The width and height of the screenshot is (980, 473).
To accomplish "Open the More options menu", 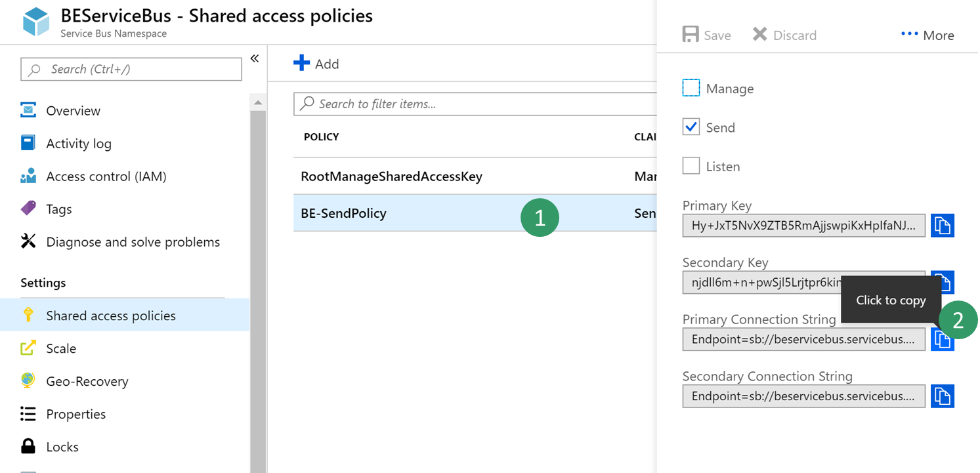I will pyautogui.click(x=927, y=35).
